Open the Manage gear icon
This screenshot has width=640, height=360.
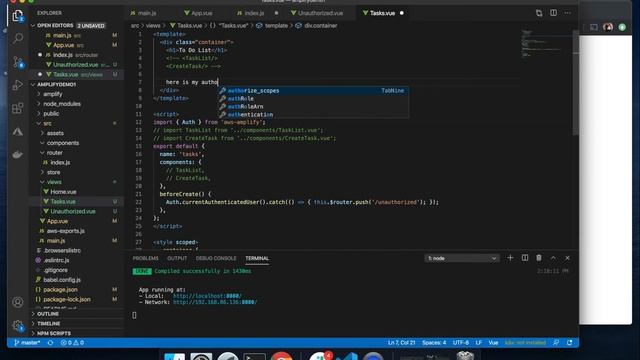(18, 325)
